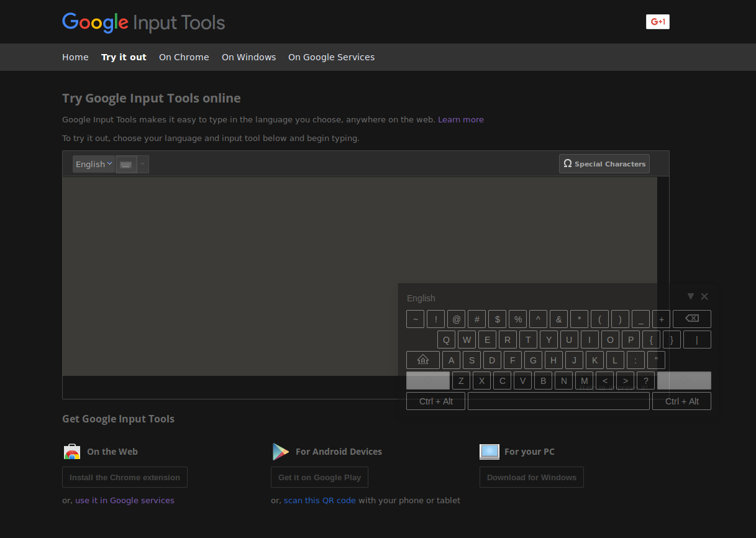Toggle the left Shift key
The width and height of the screenshot is (756, 538).
click(428, 380)
